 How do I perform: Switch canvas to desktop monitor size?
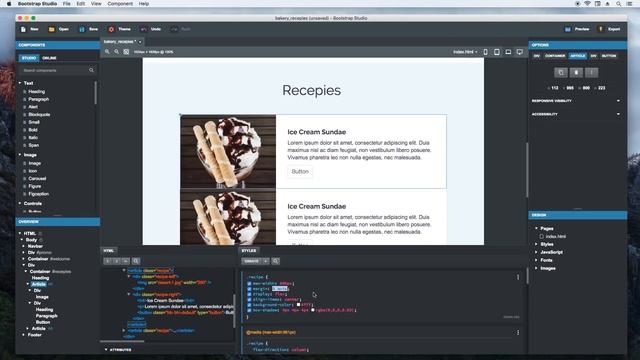[520, 52]
